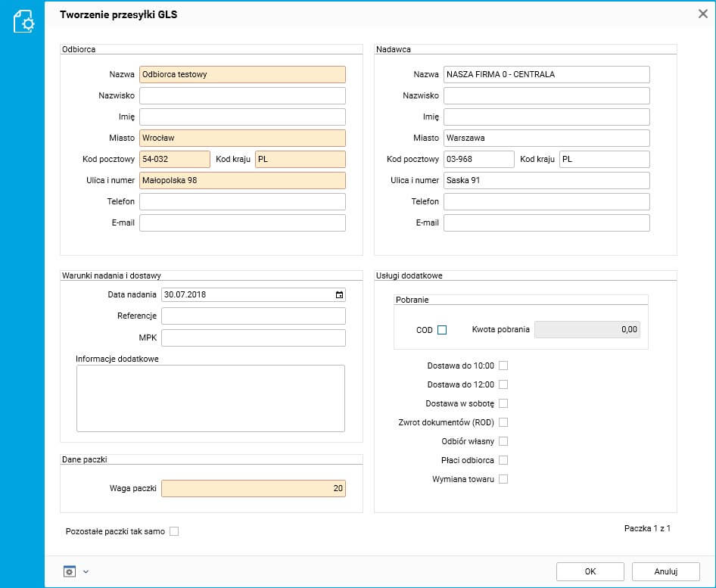Check Dostawa do 10:00 option
This screenshot has height=588, width=716.
click(x=503, y=366)
